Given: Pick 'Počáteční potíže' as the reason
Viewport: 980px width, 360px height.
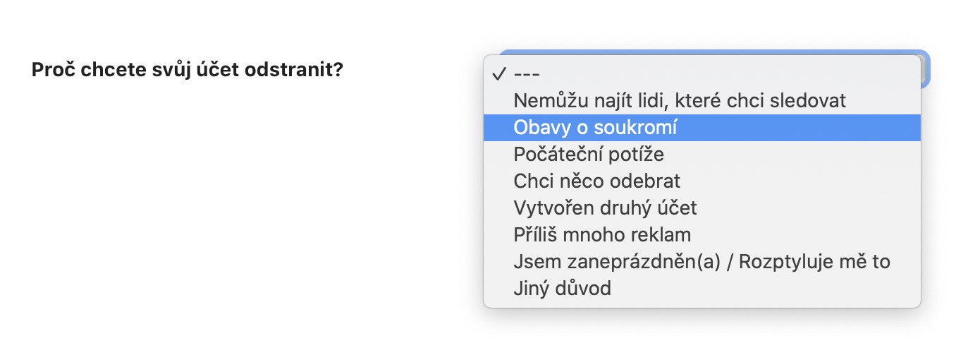Looking at the screenshot, I should point(589,155).
